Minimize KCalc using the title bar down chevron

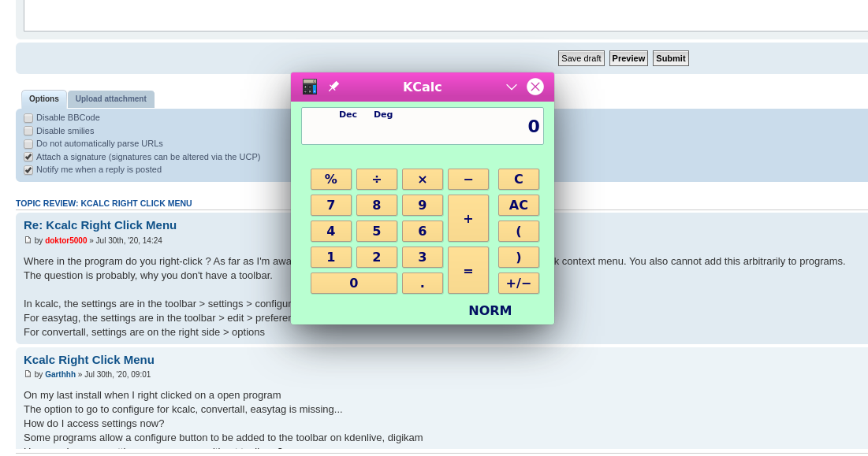[x=512, y=87]
